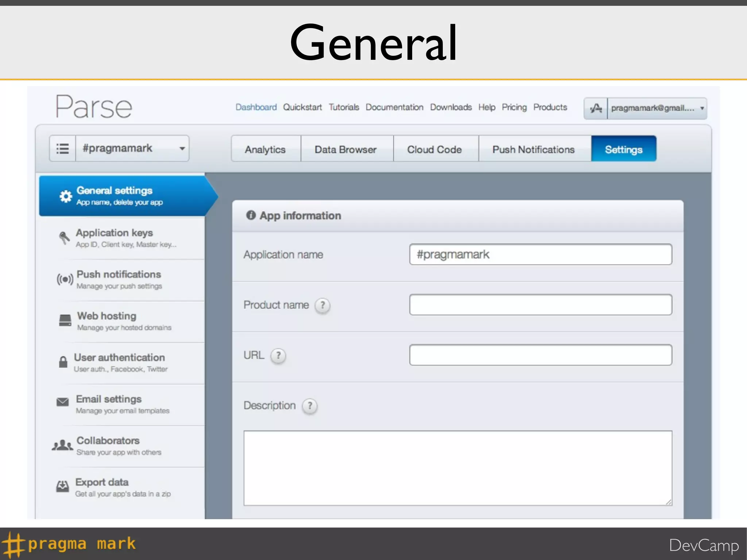Viewport: 747px width, 560px height.
Task: Click the app list icon beside #pragmamark
Action: click(62, 148)
